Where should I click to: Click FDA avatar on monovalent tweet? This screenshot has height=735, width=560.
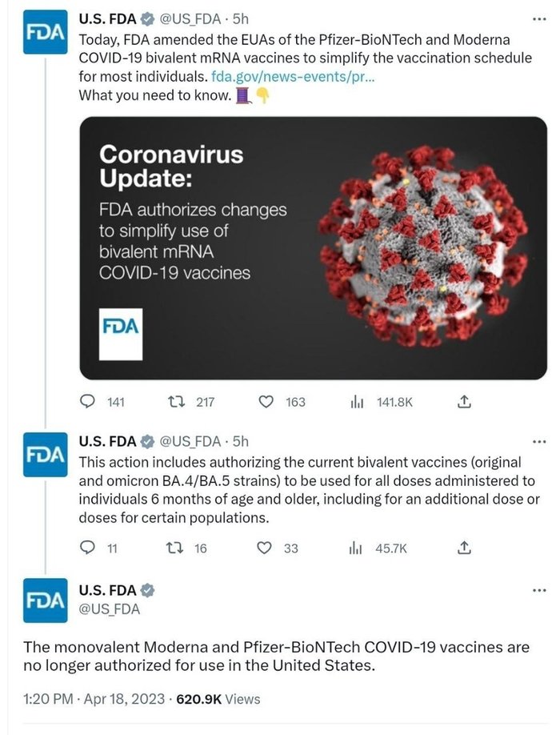(46, 600)
